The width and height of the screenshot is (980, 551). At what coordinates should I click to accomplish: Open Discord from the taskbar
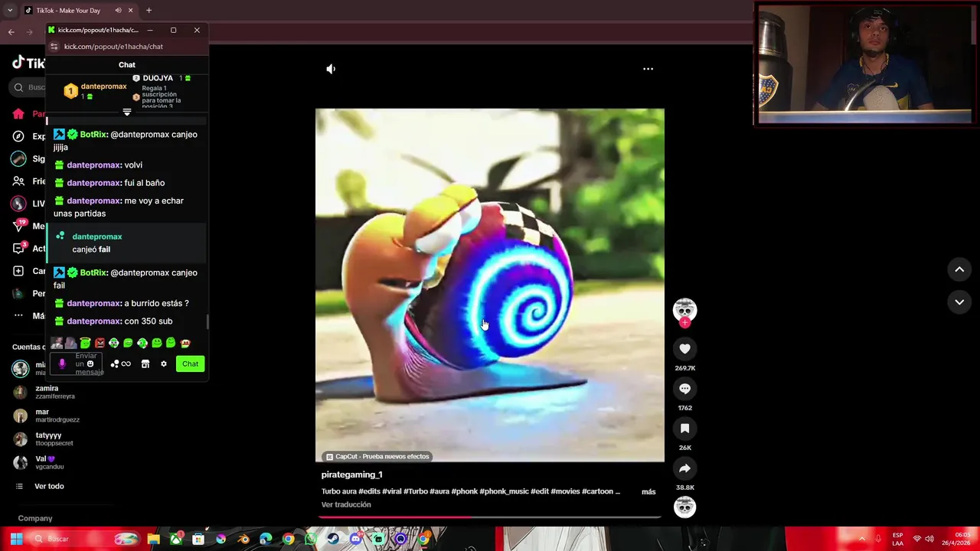click(x=355, y=539)
